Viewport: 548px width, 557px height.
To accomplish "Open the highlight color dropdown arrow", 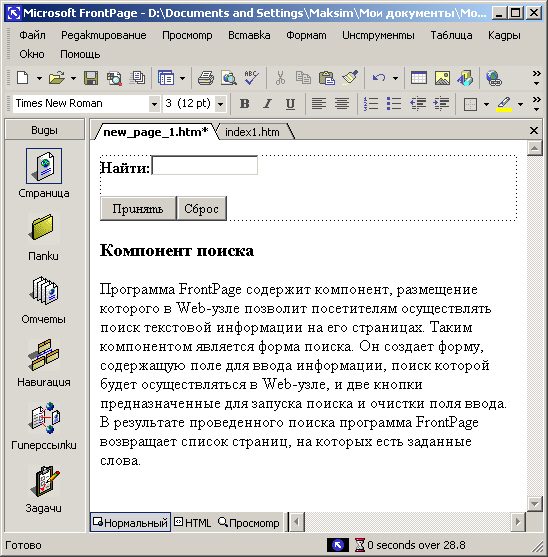I will pyautogui.click(x=520, y=104).
